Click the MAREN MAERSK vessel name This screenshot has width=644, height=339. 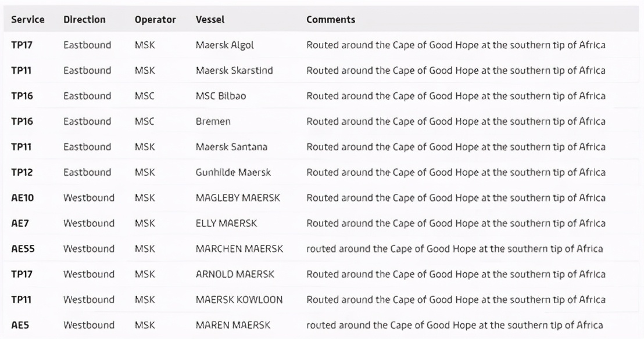(233, 325)
